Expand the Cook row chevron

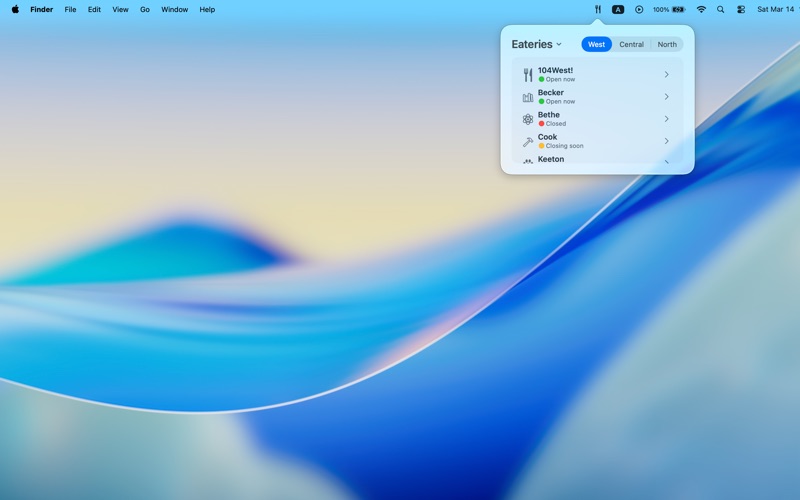(x=666, y=141)
